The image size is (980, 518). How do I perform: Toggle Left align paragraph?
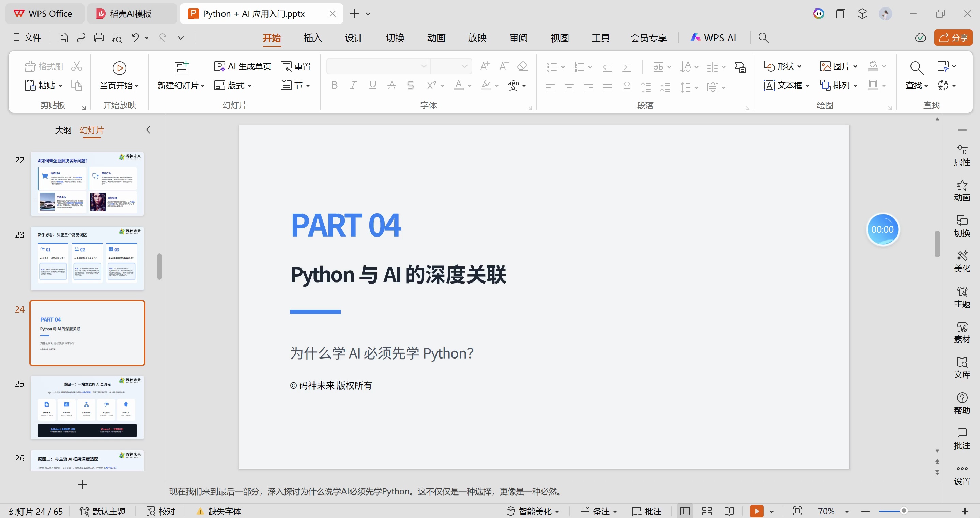pos(550,88)
